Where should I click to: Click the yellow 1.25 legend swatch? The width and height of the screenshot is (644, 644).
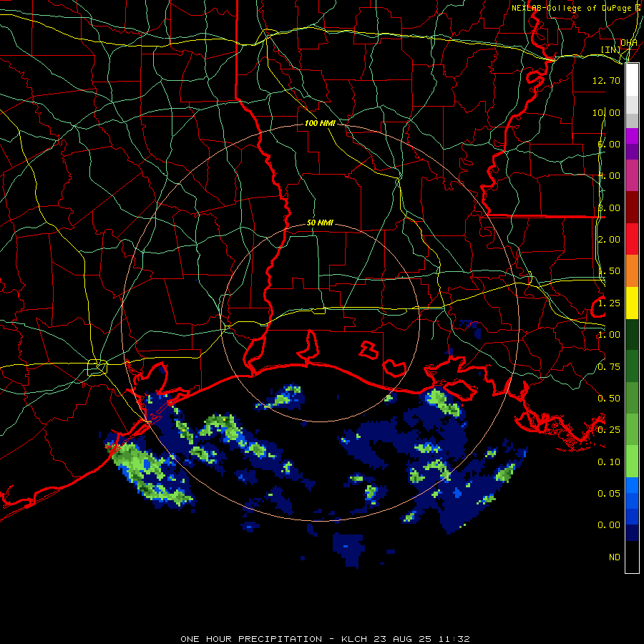pos(632,303)
